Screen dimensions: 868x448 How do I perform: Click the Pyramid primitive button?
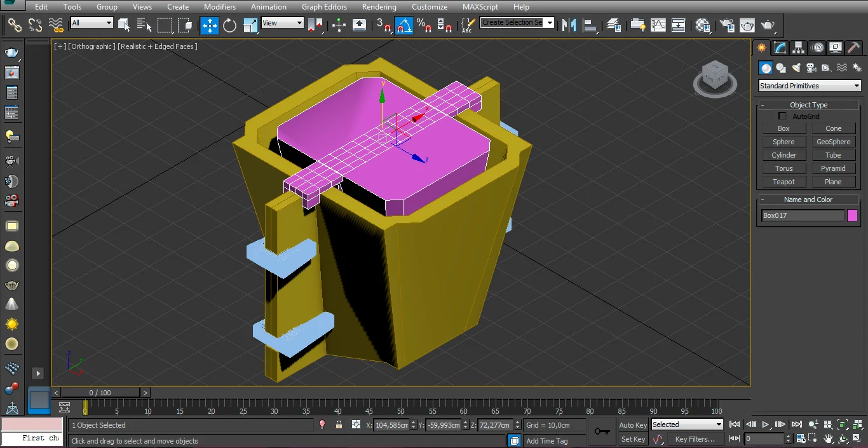834,168
